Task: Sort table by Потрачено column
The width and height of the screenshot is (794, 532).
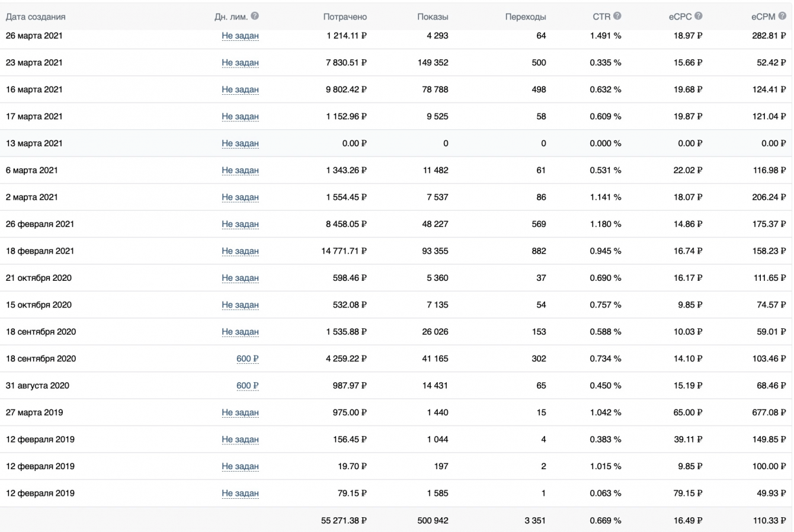Action: (345, 17)
